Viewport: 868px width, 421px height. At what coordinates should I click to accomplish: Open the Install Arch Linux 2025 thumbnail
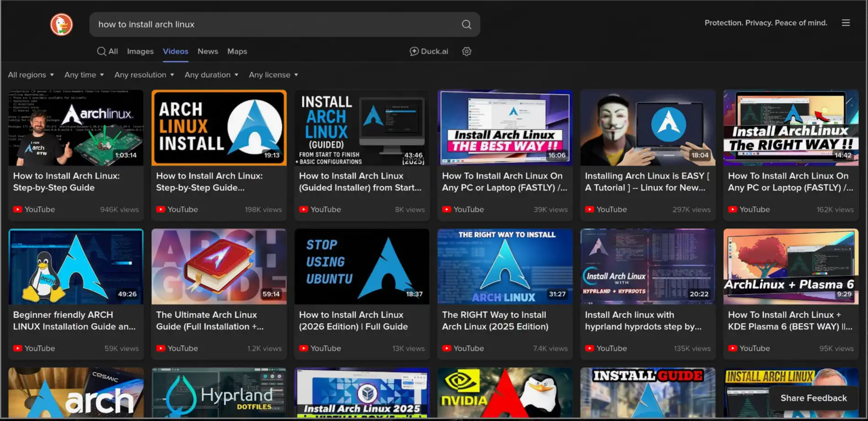(362, 393)
